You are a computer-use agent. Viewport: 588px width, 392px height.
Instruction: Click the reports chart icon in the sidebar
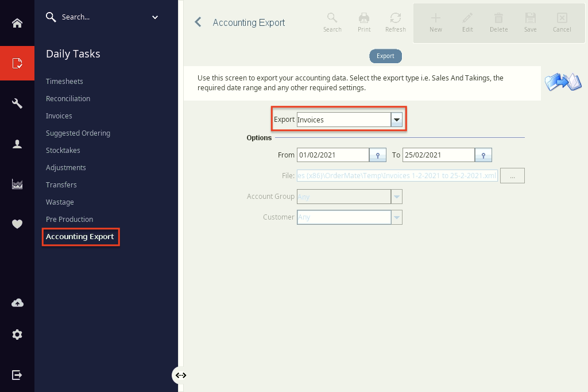[17, 184]
